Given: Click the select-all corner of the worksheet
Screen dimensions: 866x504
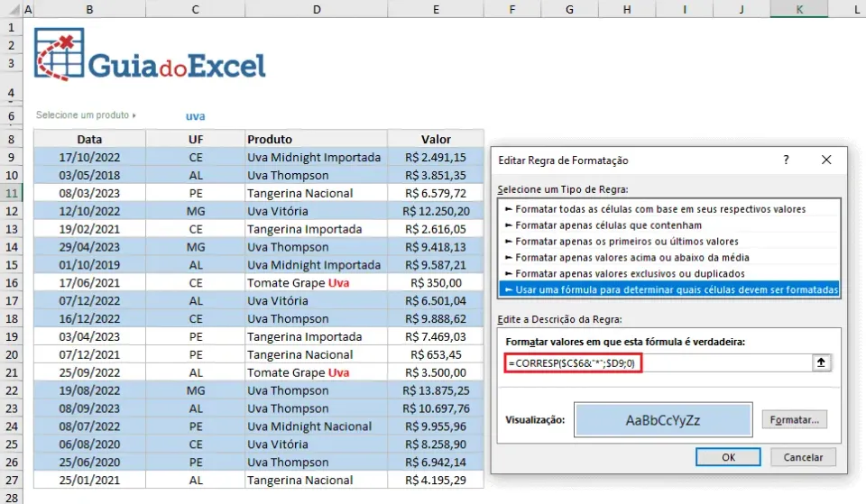Looking at the screenshot, I should (11, 9).
